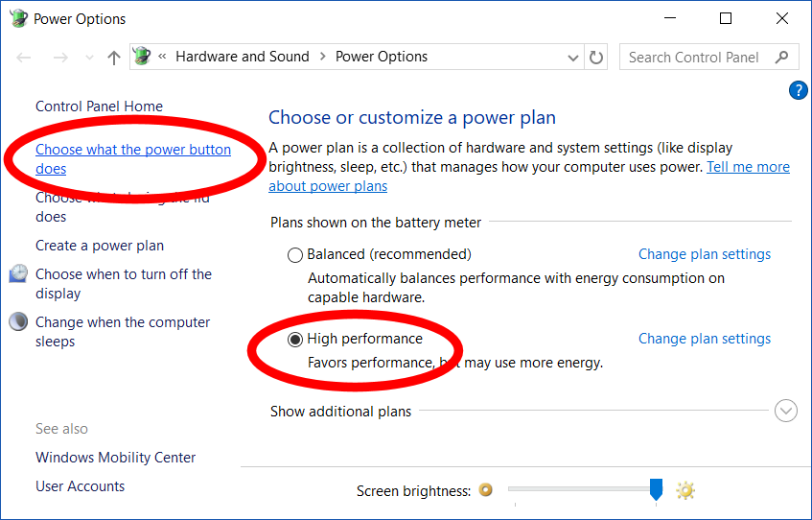Open the blue Help question mark
812x520 pixels.
click(798, 90)
